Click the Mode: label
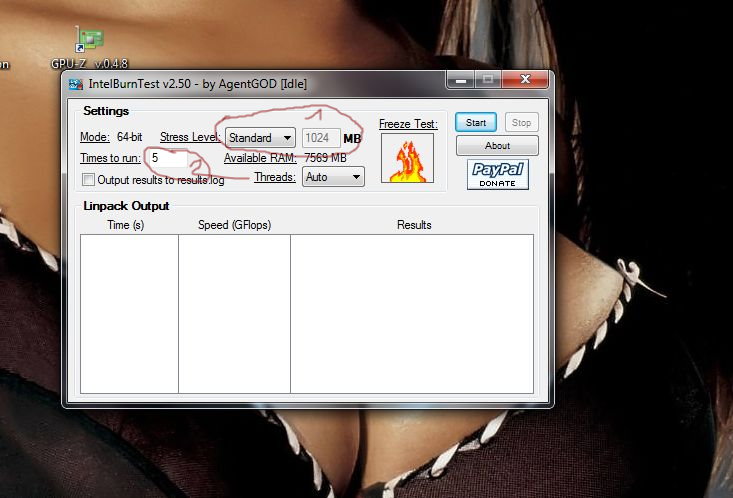This screenshot has height=498, width=733. (95, 137)
